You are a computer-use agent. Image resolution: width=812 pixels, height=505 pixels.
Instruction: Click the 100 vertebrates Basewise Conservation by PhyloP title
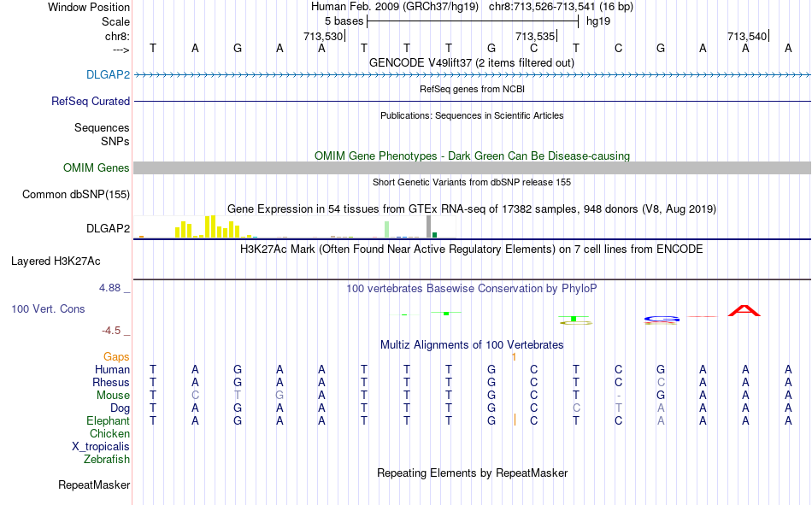pos(471,289)
